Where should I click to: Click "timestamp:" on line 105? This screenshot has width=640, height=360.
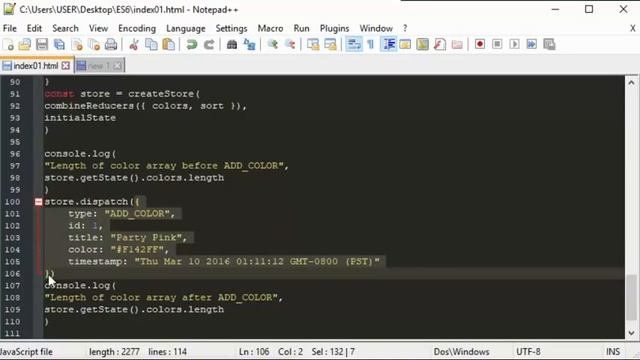tap(98, 262)
